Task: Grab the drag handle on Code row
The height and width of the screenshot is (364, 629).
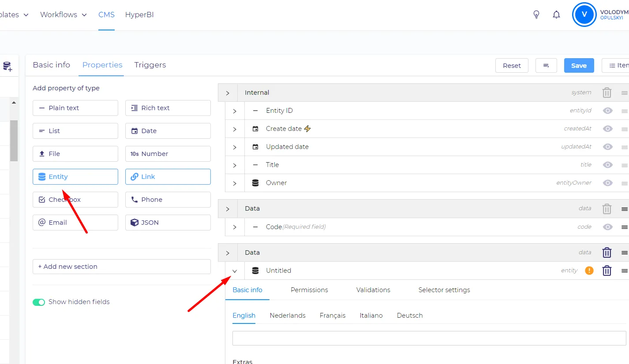Action: pyautogui.click(x=625, y=227)
